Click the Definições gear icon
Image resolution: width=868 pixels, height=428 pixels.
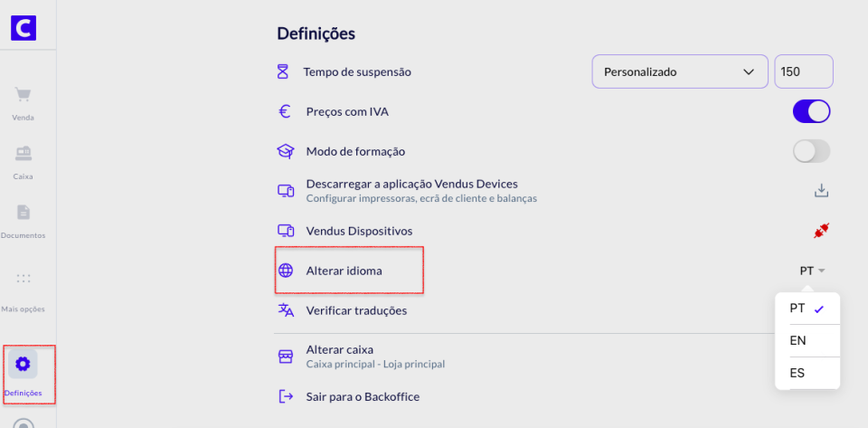(x=24, y=364)
